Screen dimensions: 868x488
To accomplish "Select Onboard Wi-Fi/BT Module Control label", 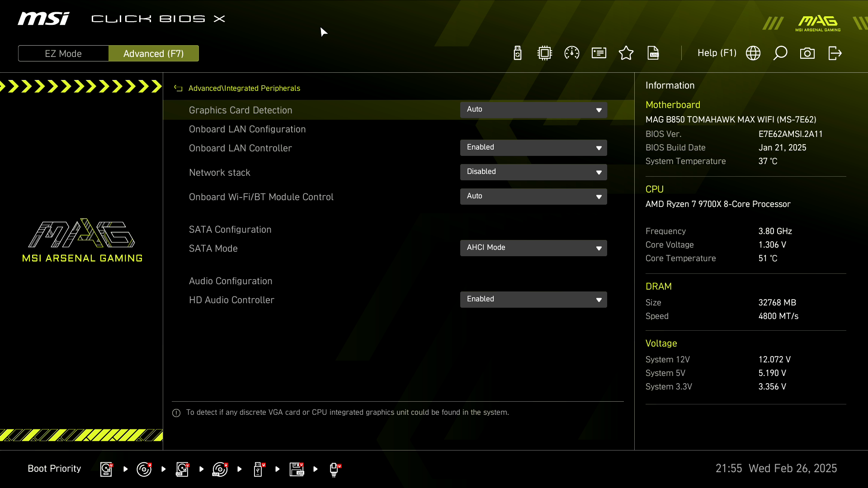I will click(261, 197).
